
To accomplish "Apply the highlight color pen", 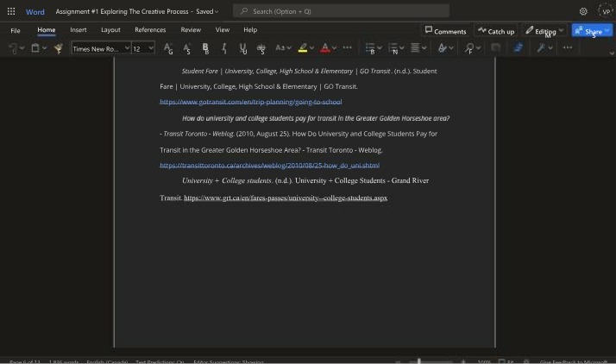I will tap(303, 48).
